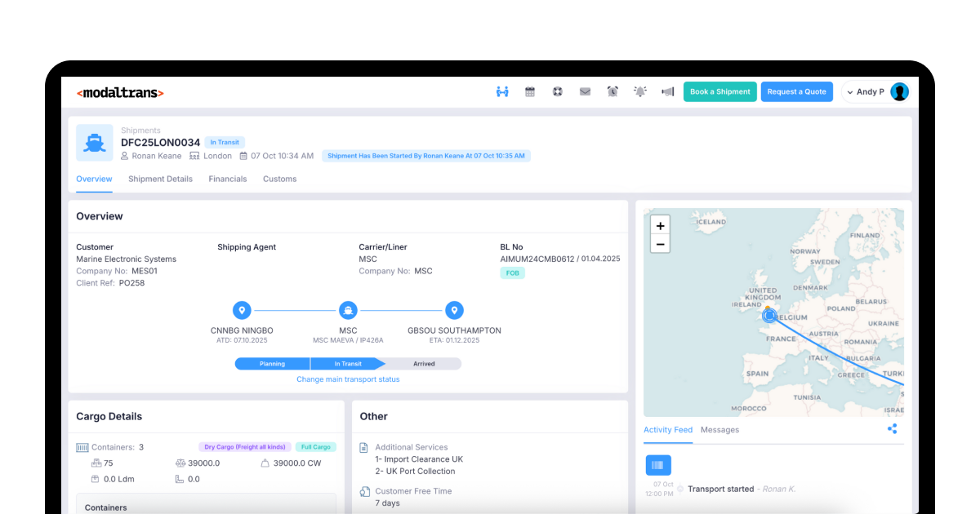The image size is (980, 514).
Task: Click the Customer Free Time icon
Action: 364,492
